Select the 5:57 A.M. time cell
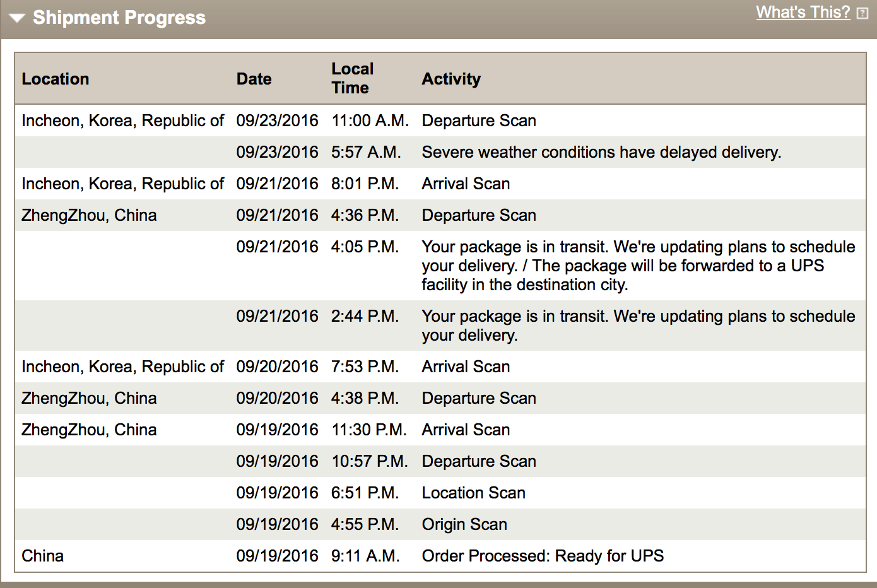This screenshot has width=877, height=588. [x=365, y=152]
